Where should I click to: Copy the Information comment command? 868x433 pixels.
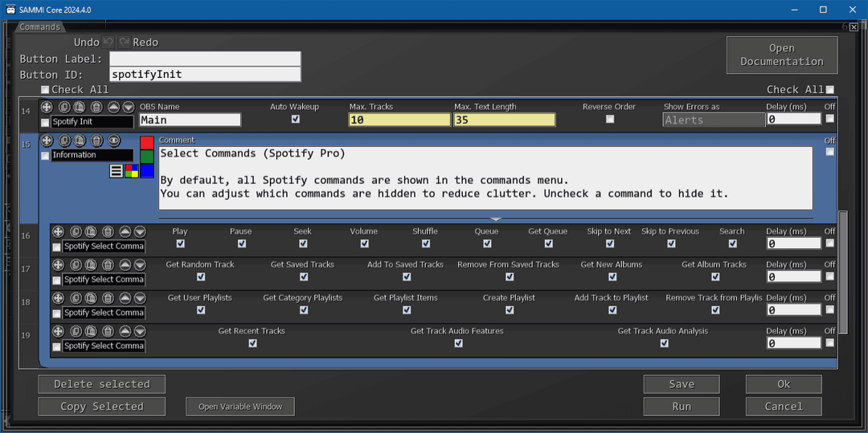tap(64, 141)
